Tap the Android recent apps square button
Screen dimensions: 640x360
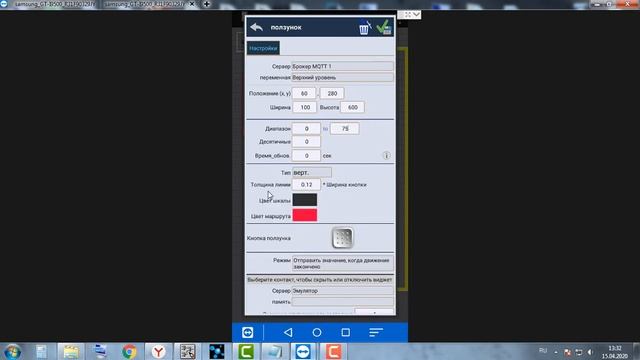pos(346,332)
